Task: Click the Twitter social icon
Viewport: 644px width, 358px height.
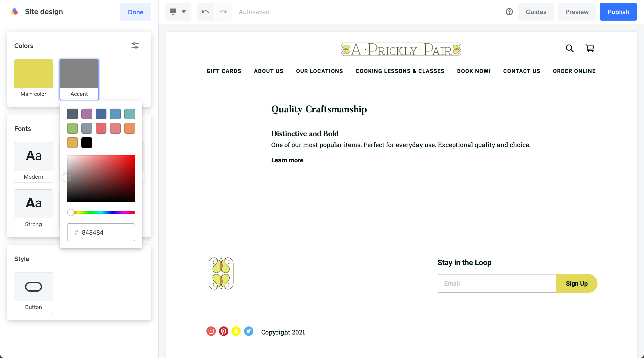Action: coord(248,331)
